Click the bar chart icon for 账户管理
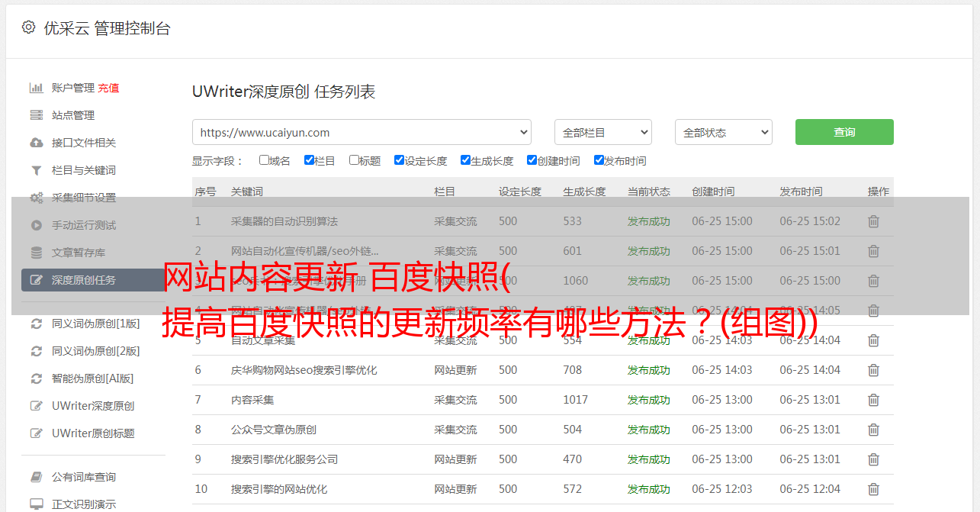980x512 pixels. pos(36,88)
